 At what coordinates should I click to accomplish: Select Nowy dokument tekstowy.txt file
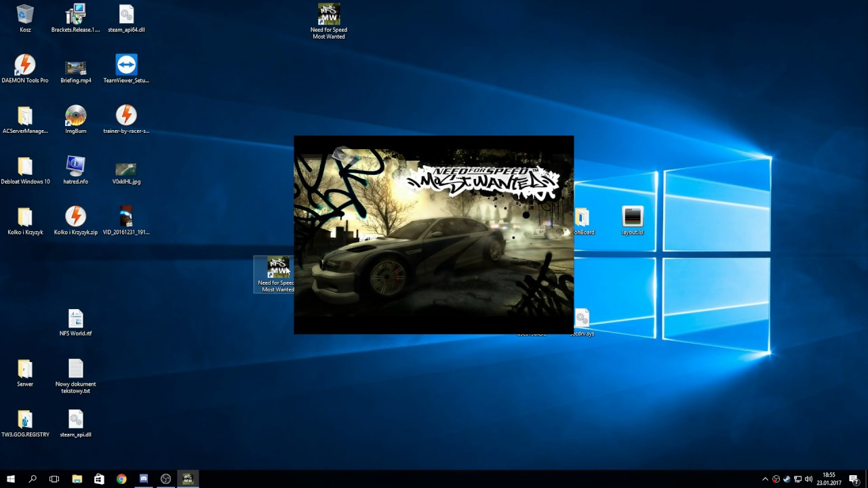click(75, 375)
